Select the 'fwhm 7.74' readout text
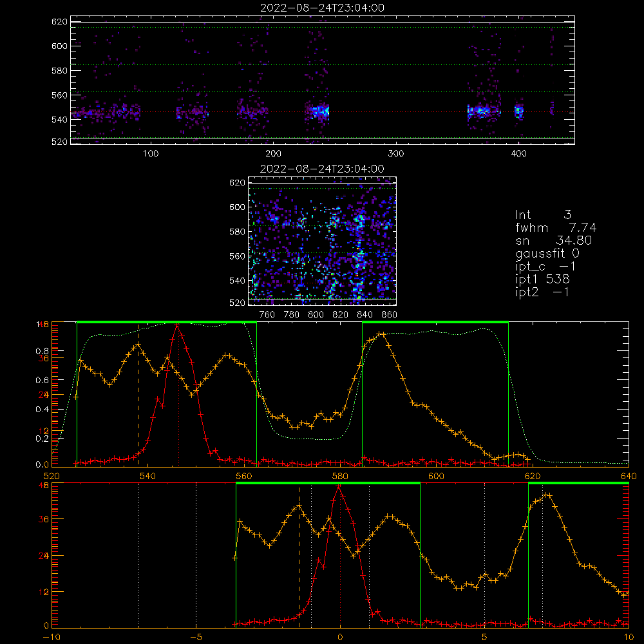Screen dimensions: 644x644 [556, 227]
